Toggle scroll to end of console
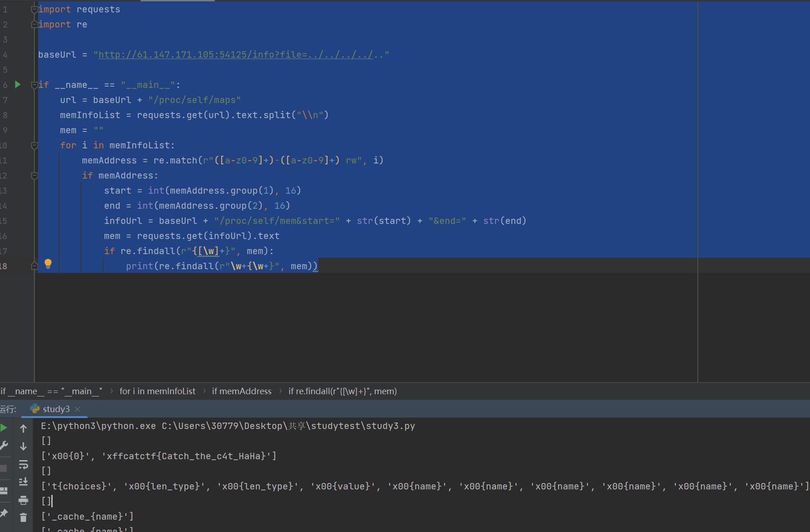The image size is (810, 532). click(23, 482)
